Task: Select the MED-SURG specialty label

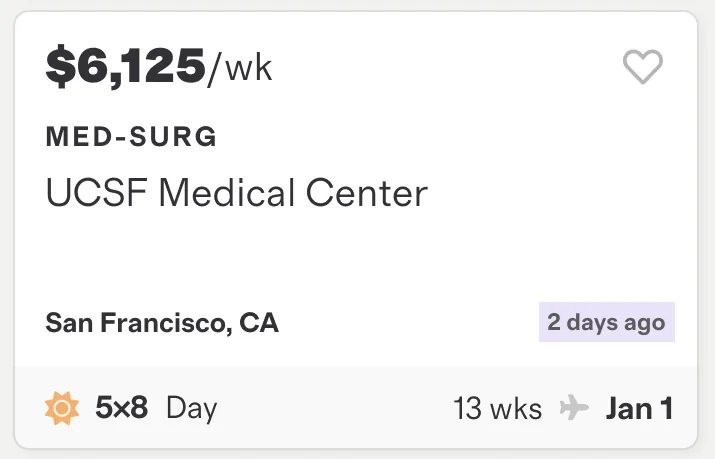Action: click(x=131, y=136)
